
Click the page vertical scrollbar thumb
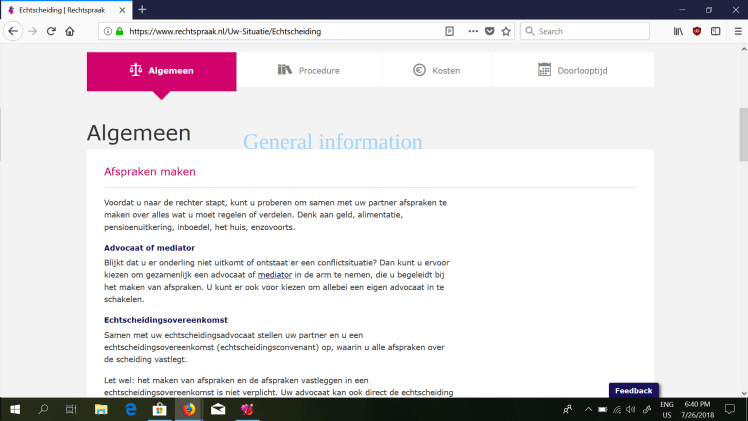(742, 134)
